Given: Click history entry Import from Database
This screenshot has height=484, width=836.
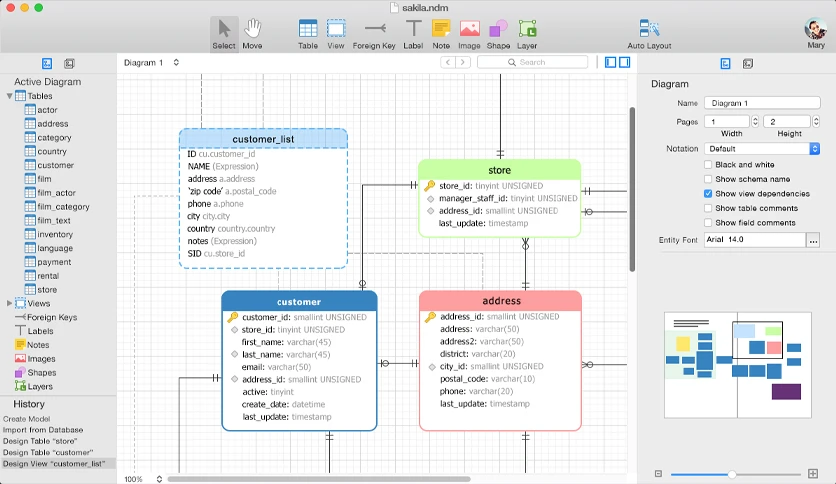Looking at the screenshot, I should tap(43, 430).
